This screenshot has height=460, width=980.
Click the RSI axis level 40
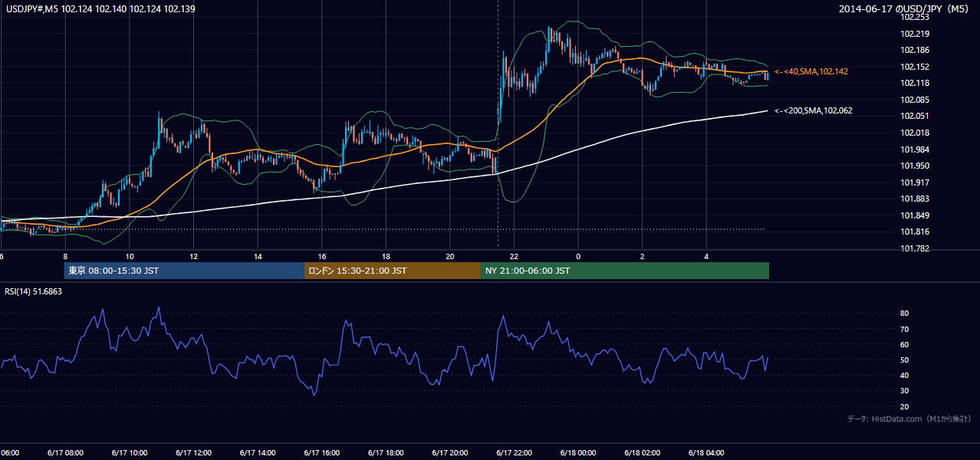coord(904,375)
